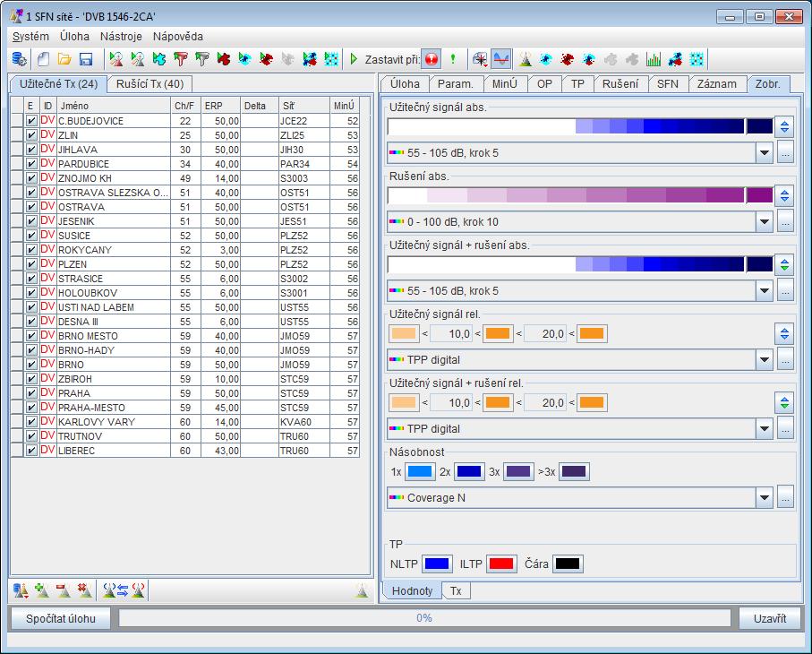Toggle blue wave profile icon
This screenshot has width=812, height=654.
point(501,59)
